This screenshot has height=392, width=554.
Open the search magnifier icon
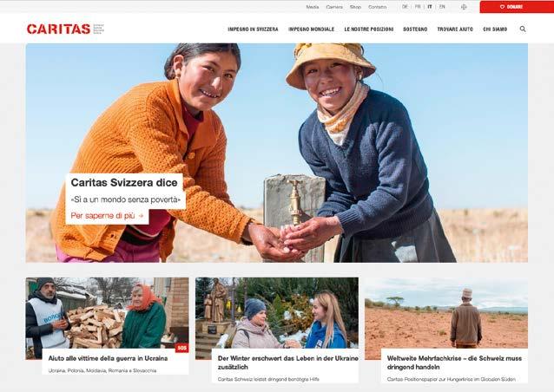[523, 29]
